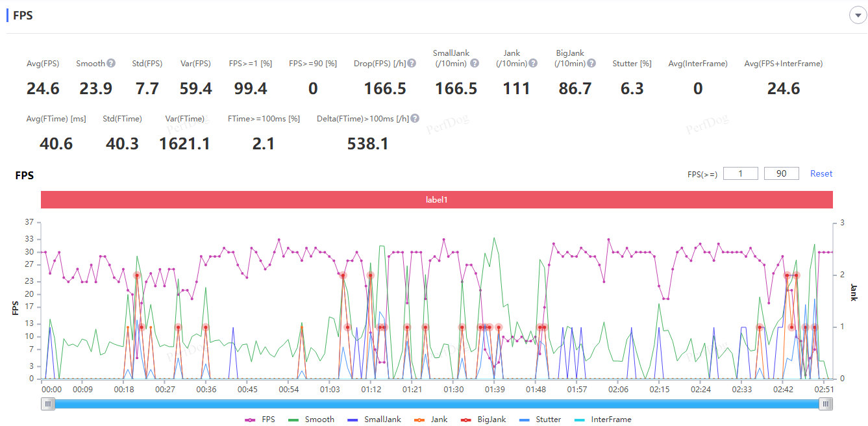868x426 pixels.
Task: Click the FPS threshold field containing 90
Action: coord(781,173)
